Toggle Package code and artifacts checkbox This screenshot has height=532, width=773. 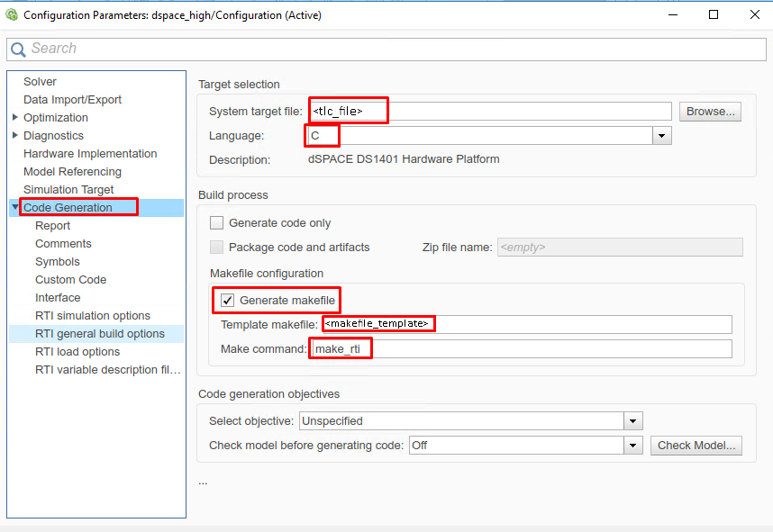point(216,247)
